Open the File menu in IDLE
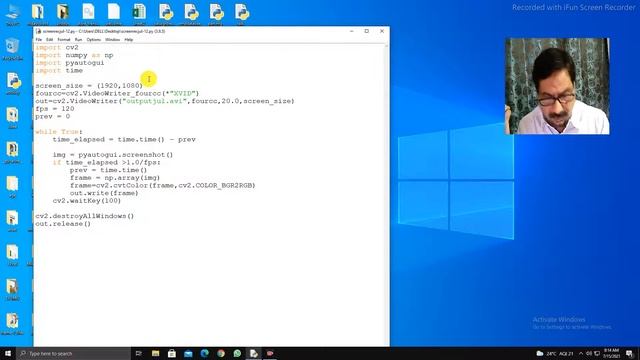Screen dimensions: 640x360 coord(39,40)
